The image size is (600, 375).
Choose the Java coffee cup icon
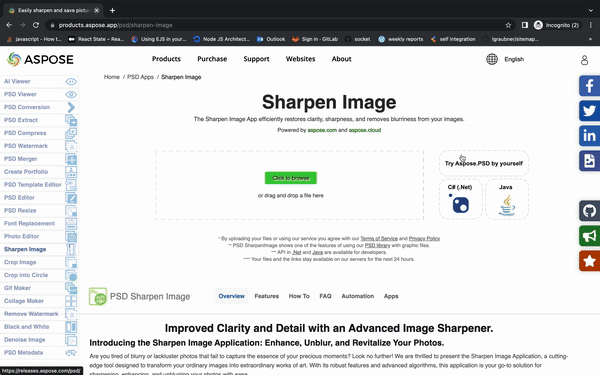pos(507,205)
